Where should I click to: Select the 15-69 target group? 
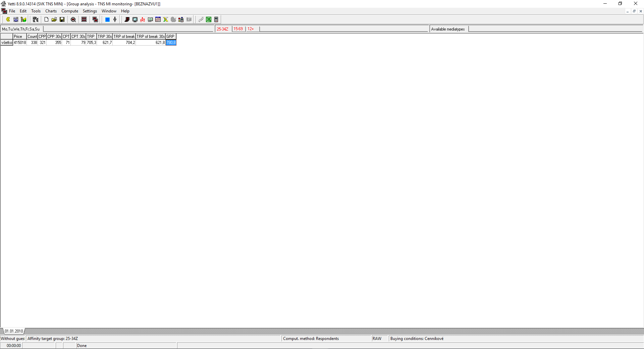click(x=238, y=29)
